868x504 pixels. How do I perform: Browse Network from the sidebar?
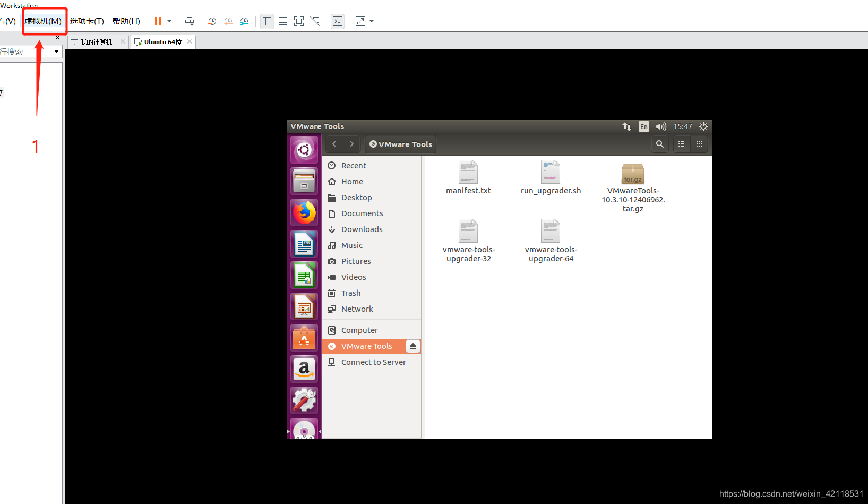(x=372, y=309)
